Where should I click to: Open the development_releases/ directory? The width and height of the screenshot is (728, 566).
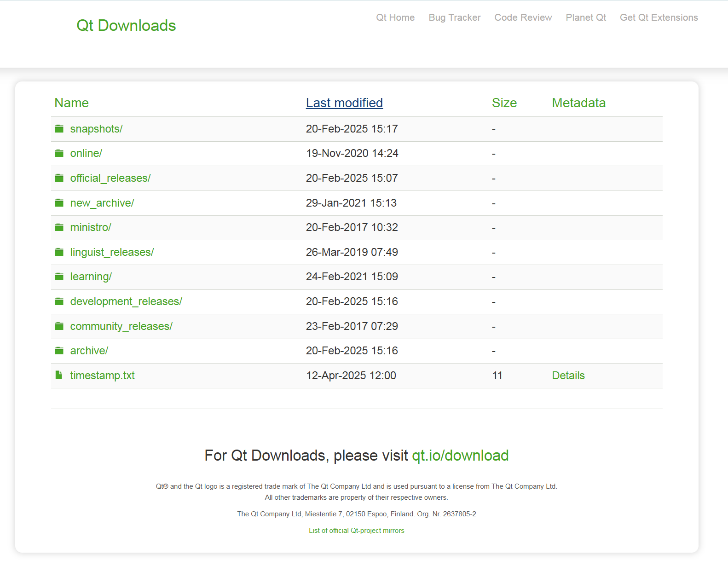pos(126,301)
